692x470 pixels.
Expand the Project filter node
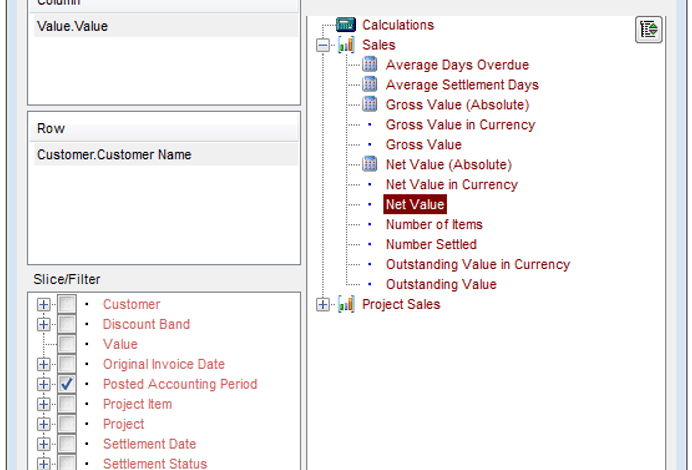click(43, 424)
